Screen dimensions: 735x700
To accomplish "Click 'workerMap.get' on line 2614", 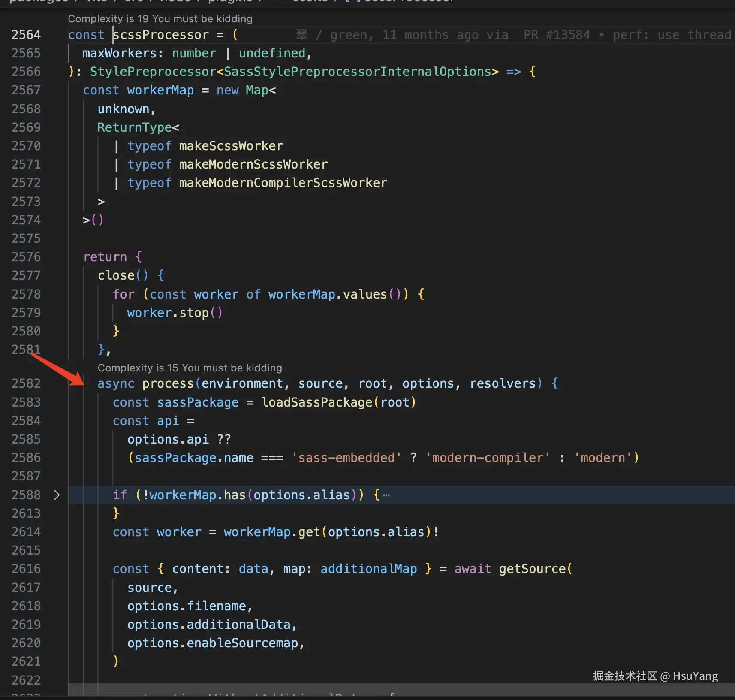I will pyautogui.click(x=272, y=532).
